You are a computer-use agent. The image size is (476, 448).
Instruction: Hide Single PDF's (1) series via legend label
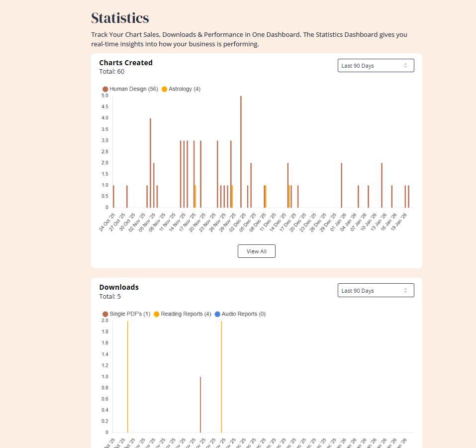tap(129, 314)
